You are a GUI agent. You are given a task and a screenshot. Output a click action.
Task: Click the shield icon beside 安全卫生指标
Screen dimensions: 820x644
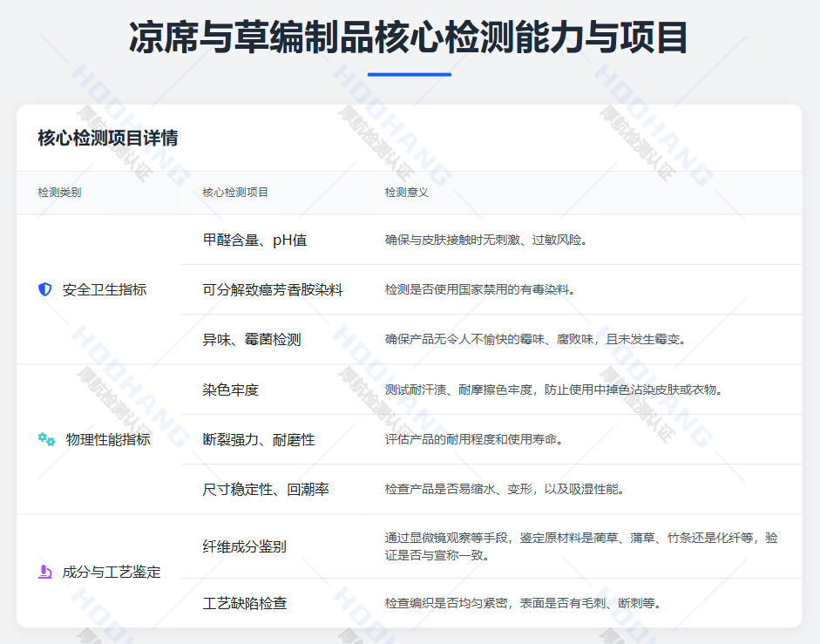tap(45, 289)
